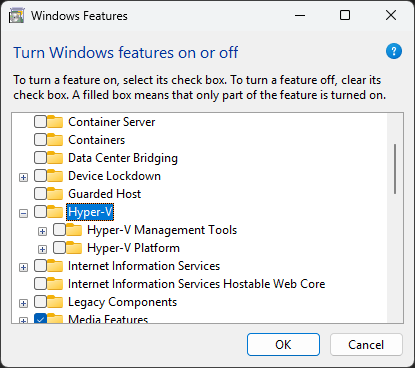Expand the Legacy Components node
This screenshot has height=368, width=415.
pyautogui.click(x=23, y=303)
